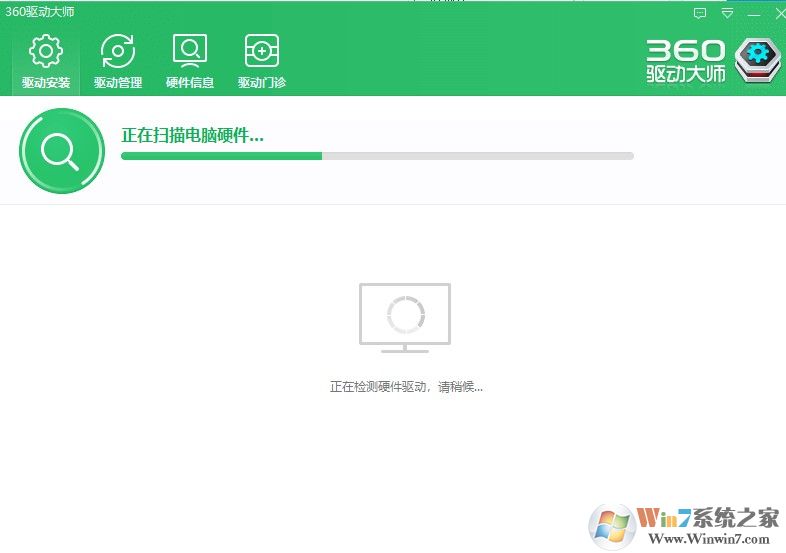This screenshot has width=786, height=553.
Task: Close the 360驱动大师 window
Action: [x=780, y=14]
